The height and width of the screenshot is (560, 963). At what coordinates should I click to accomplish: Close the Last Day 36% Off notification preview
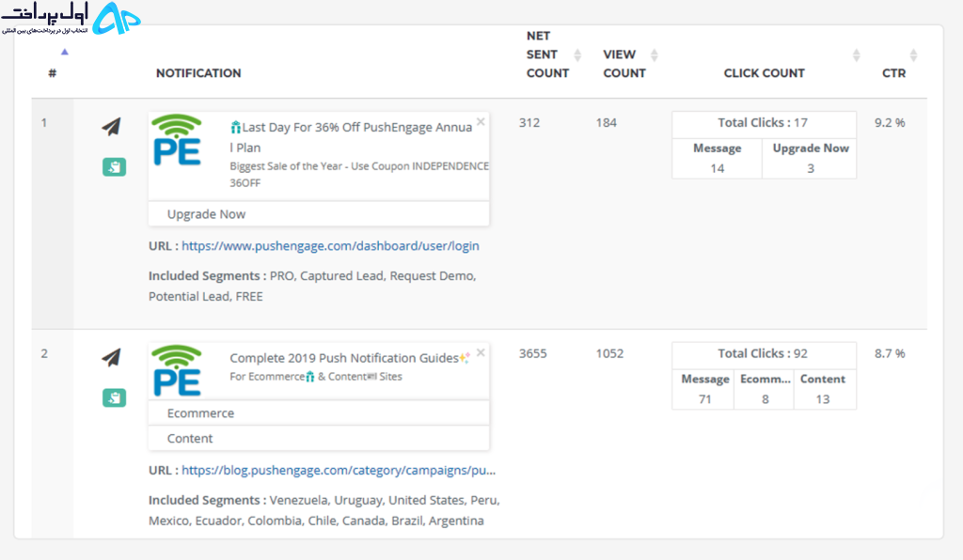tap(481, 121)
